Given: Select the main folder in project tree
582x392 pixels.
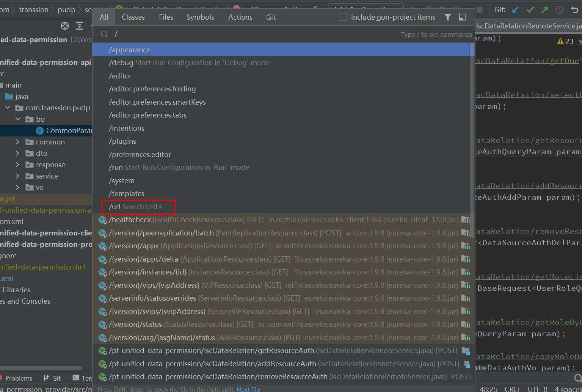Looking at the screenshot, I should [13, 85].
